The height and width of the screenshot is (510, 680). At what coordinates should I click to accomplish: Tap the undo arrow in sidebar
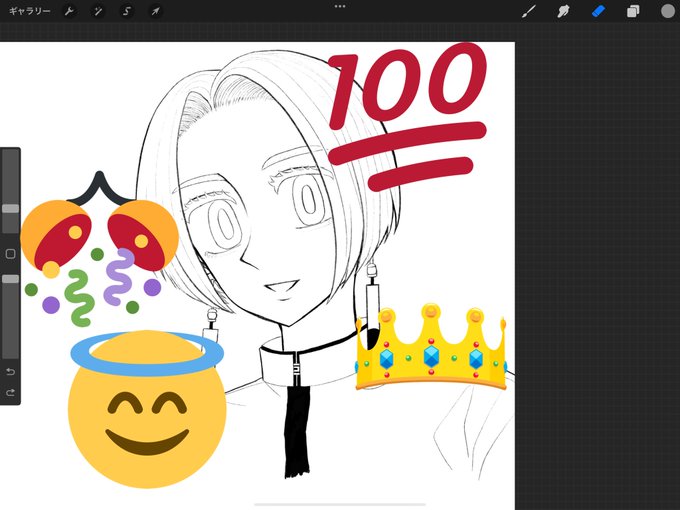click(x=10, y=372)
